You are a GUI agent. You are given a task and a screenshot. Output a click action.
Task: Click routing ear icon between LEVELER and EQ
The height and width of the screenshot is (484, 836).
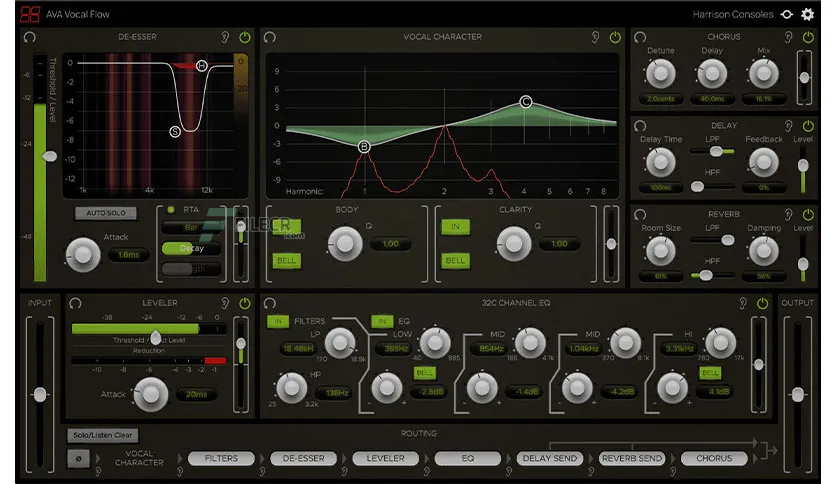(427, 471)
